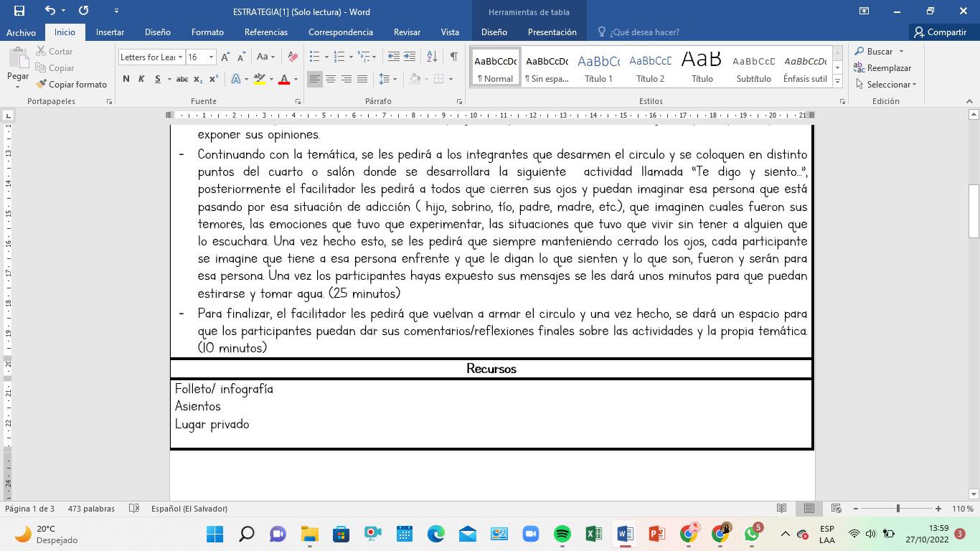Activate the Copiar formato painter
Viewport: 980px width, 551px height.
coord(71,85)
